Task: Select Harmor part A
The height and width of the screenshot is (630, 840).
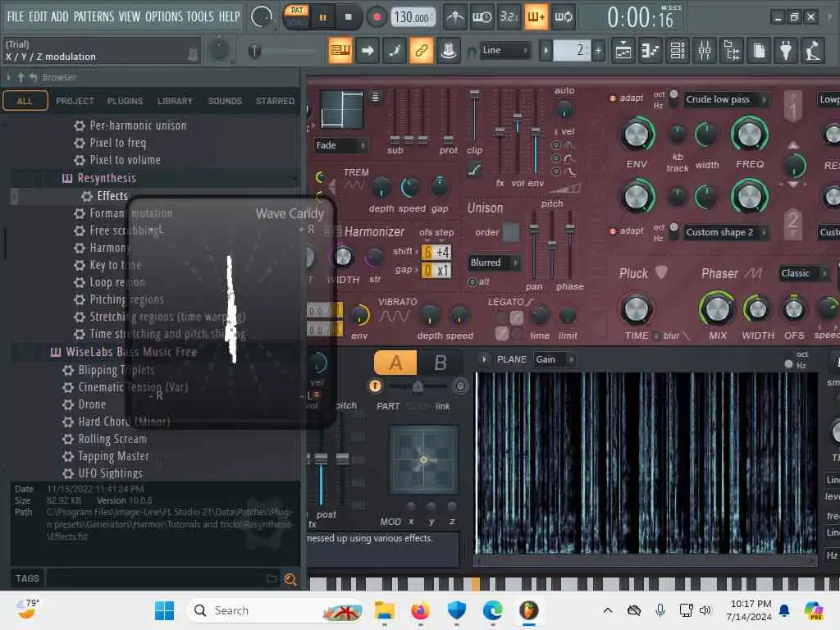Action: pos(395,363)
